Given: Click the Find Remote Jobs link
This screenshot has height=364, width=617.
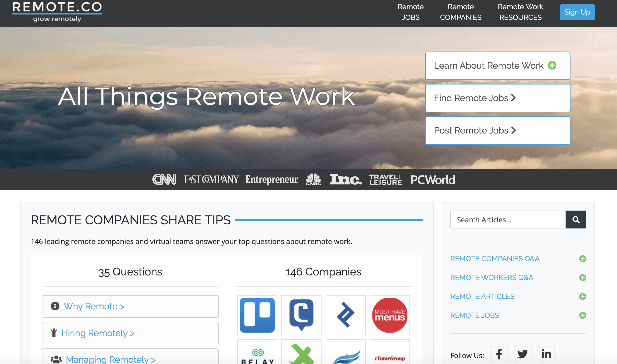Looking at the screenshot, I should click(x=498, y=98).
